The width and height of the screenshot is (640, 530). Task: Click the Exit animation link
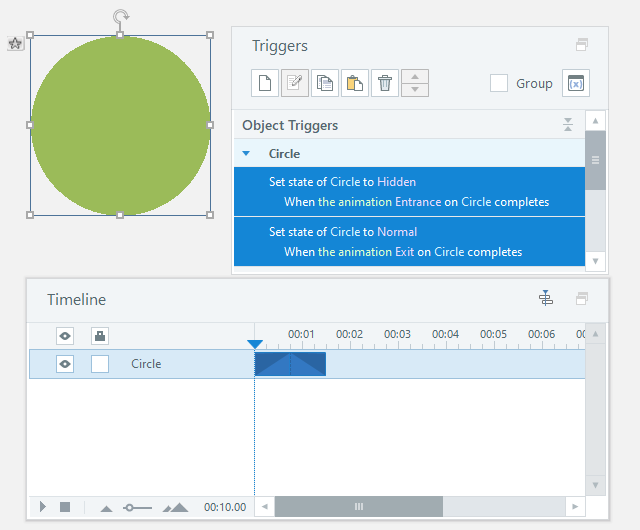[404, 252]
